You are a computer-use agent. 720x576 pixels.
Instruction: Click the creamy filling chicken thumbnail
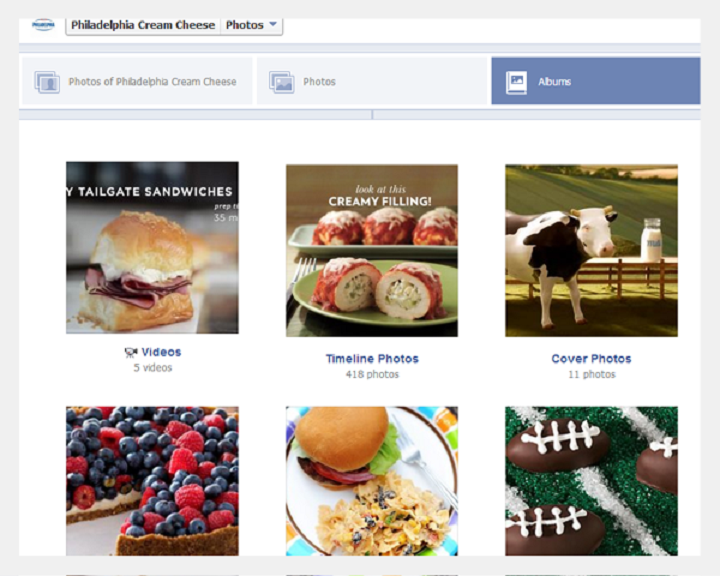tap(372, 250)
